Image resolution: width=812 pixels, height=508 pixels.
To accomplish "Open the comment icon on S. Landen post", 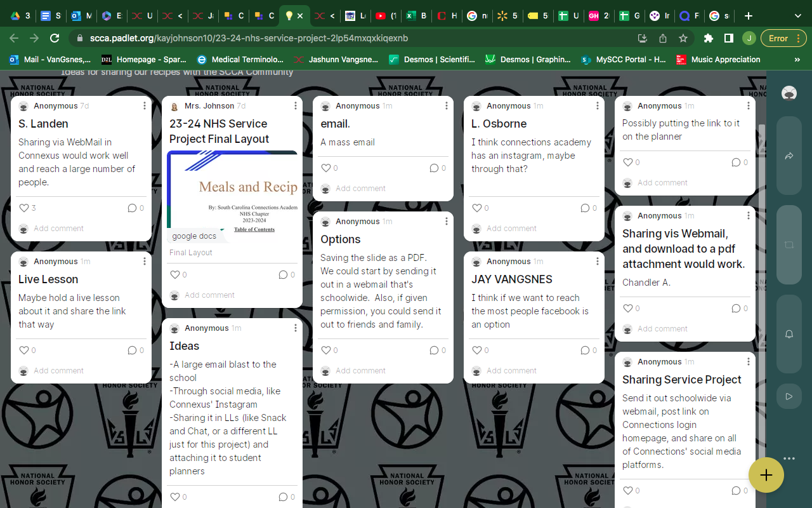I will (x=132, y=208).
